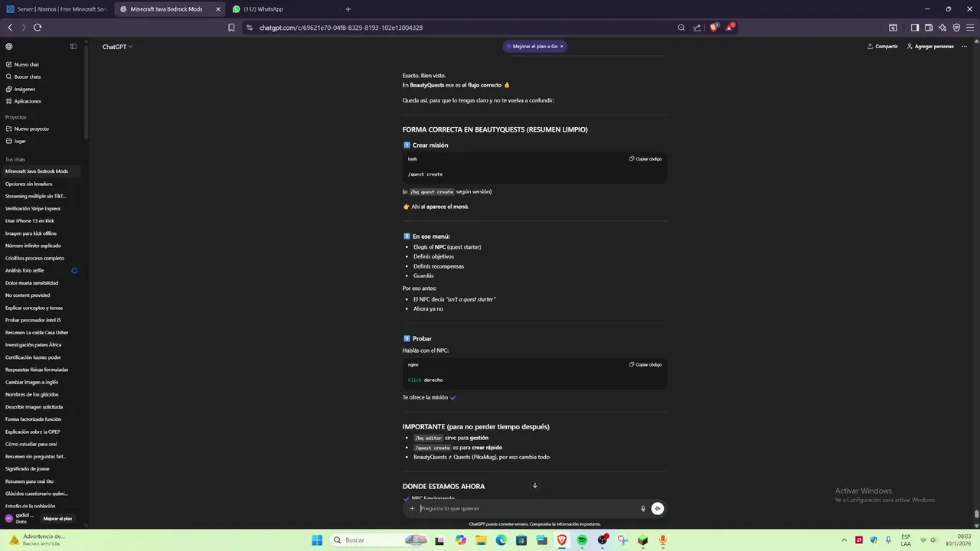The width and height of the screenshot is (980, 551).
Task: Click the microphone dictation icon in prompt
Action: tap(643, 508)
